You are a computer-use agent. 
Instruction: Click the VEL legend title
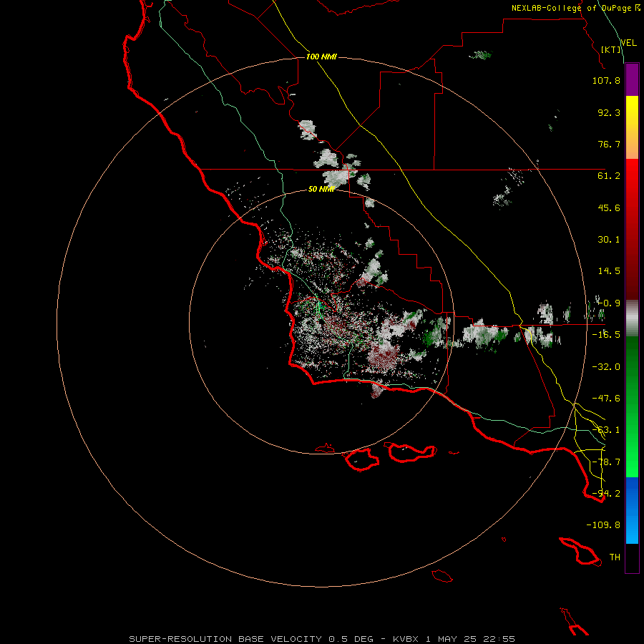click(x=628, y=43)
